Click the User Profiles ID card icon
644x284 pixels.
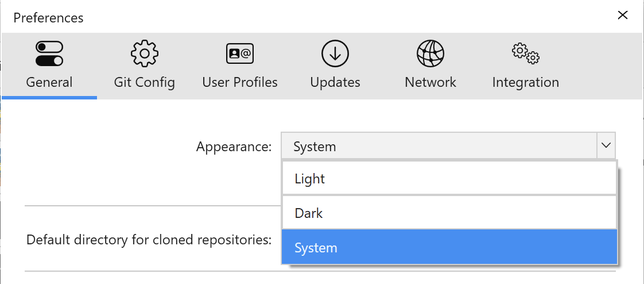point(240,54)
